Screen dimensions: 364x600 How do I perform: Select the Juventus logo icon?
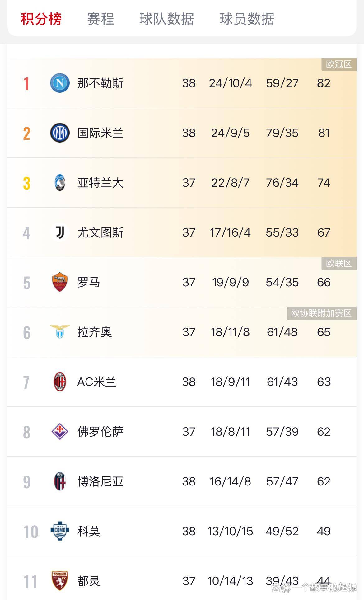click(60, 232)
